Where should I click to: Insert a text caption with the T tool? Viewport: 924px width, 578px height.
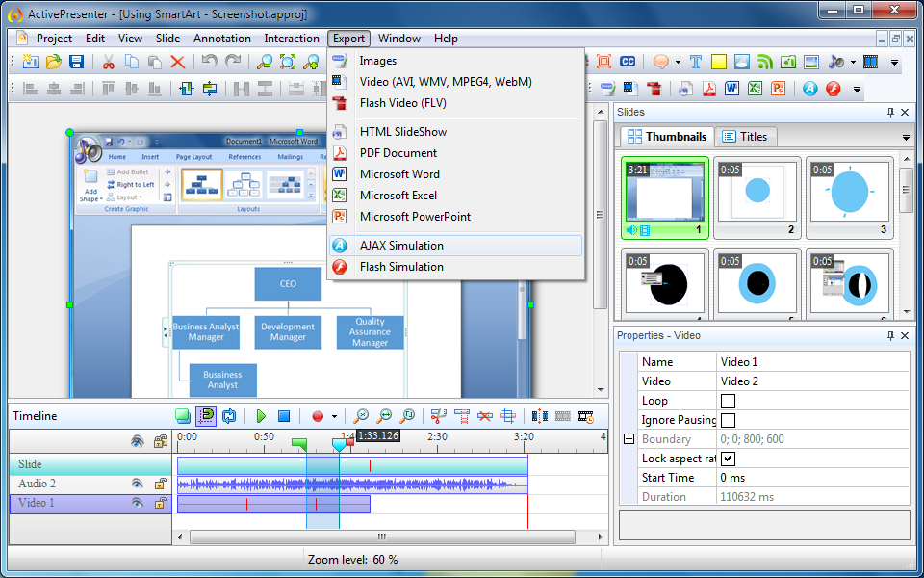coord(695,61)
